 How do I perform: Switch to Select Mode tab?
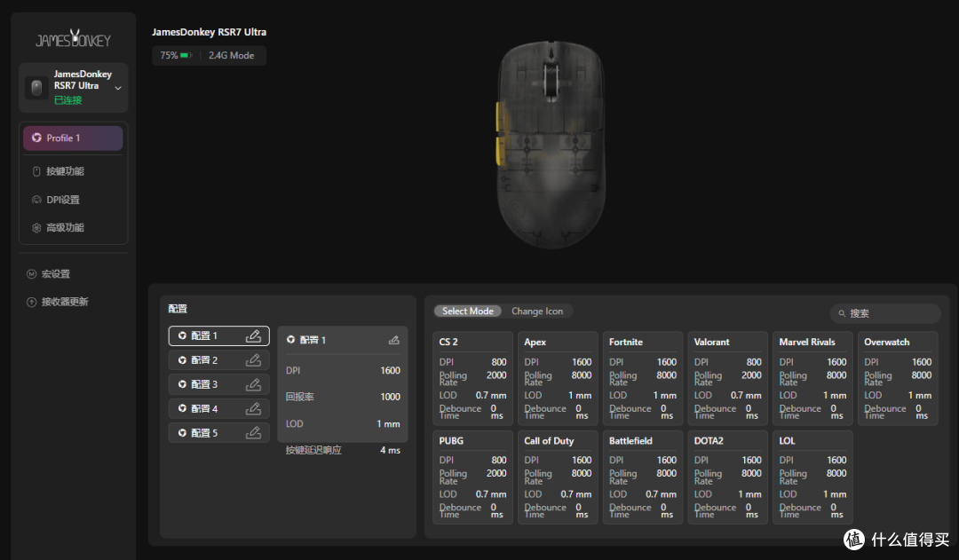[468, 312]
